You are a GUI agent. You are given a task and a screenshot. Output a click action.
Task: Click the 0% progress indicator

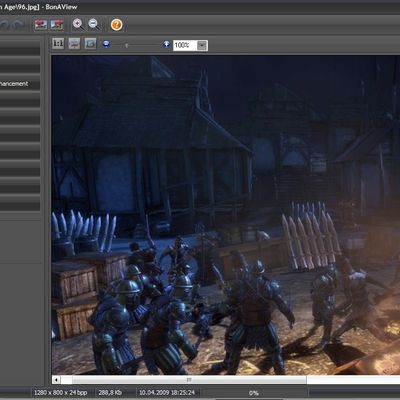pos(254,393)
